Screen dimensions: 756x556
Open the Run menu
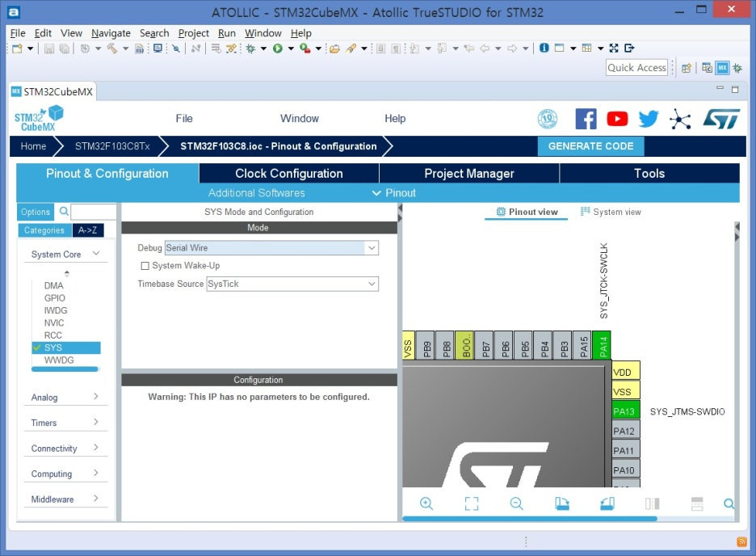click(227, 33)
